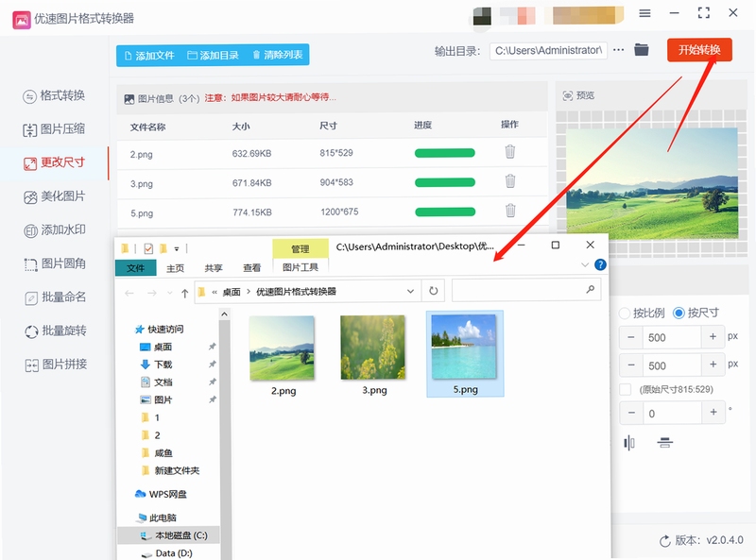Increase rotation angle with plus button
This screenshot has height=560, width=756.
pyautogui.click(x=713, y=412)
